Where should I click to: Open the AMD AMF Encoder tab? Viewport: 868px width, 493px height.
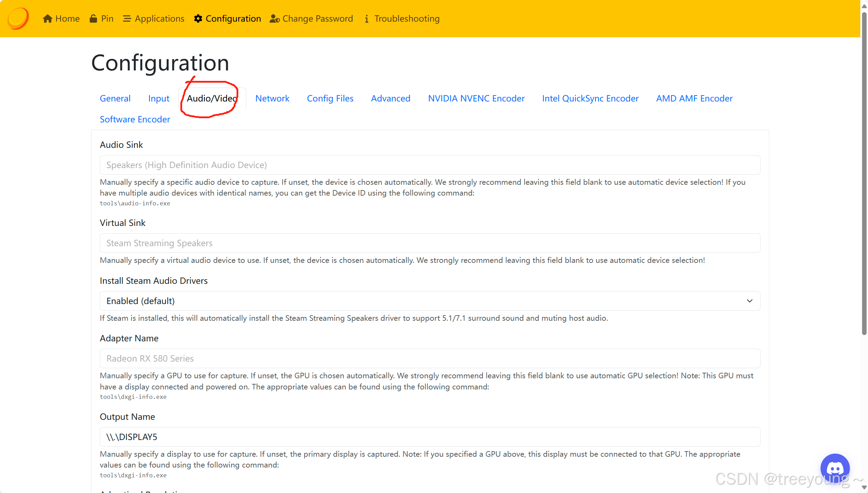point(694,98)
